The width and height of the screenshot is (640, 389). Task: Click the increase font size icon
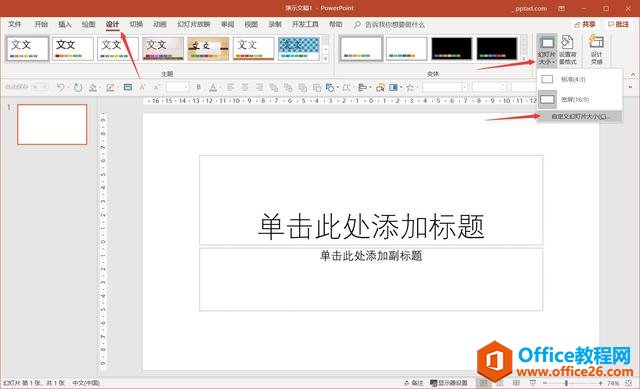coord(142,87)
